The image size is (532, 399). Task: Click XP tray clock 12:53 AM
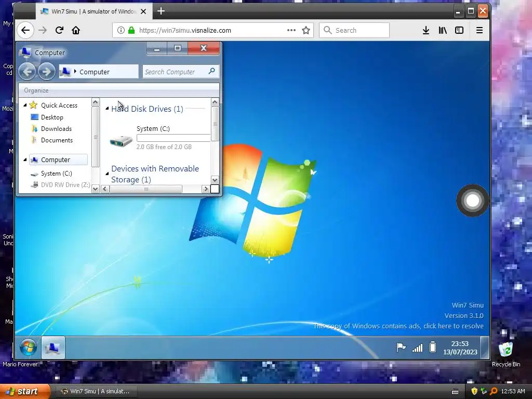coord(513,391)
